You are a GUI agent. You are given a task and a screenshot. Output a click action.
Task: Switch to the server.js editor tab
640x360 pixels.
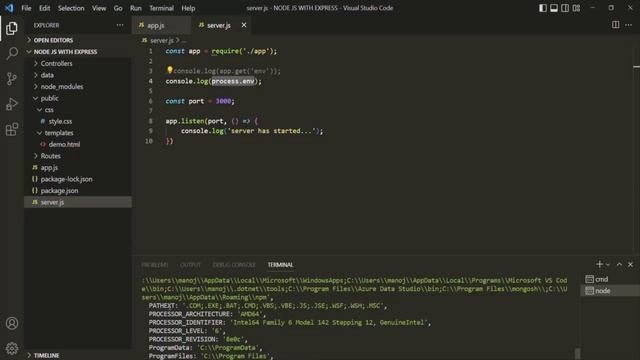(x=222, y=25)
